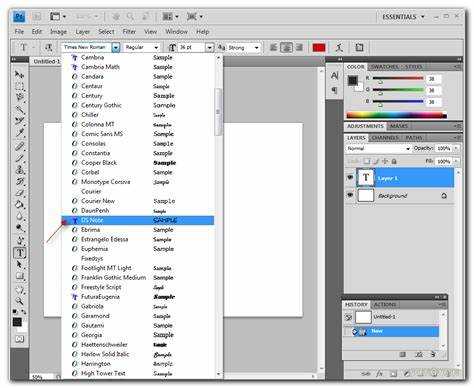Viewport: 474px width, 388px height.
Task: Open the File menu
Action: click(x=19, y=32)
